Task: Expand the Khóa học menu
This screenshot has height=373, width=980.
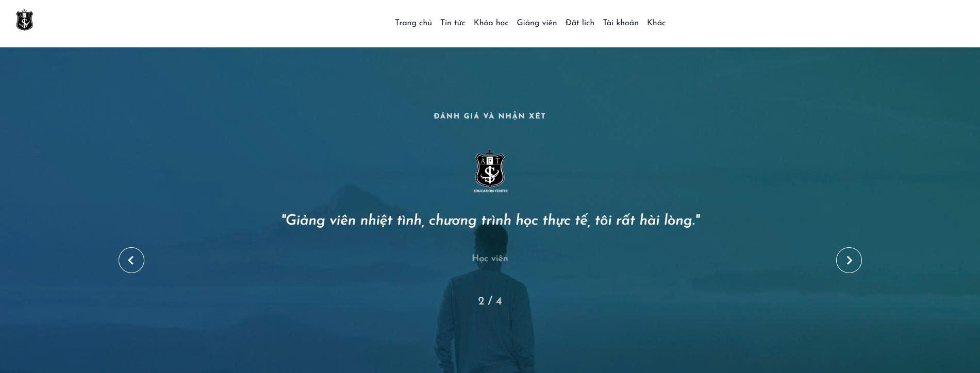Action: [x=491, y=23]
